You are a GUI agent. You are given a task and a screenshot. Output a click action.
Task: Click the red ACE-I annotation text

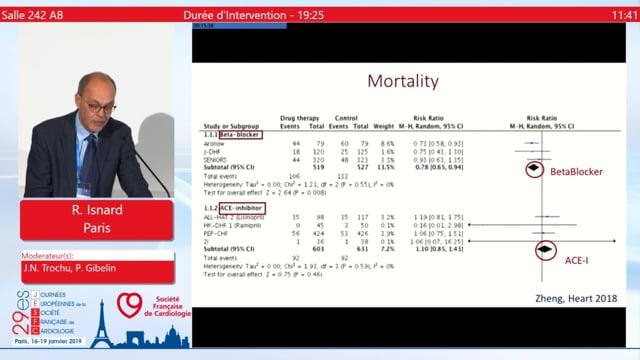click(576, 260)
